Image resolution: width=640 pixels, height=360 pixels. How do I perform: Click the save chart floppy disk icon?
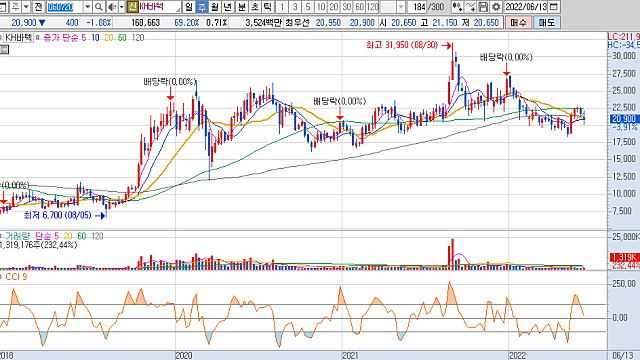tap(483, 7)
